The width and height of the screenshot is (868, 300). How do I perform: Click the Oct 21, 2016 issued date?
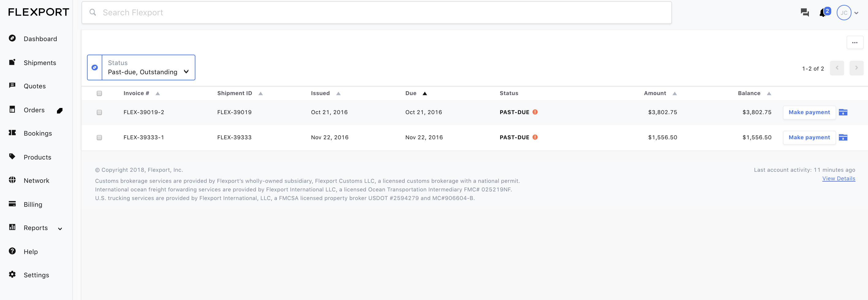coord(329,112)
